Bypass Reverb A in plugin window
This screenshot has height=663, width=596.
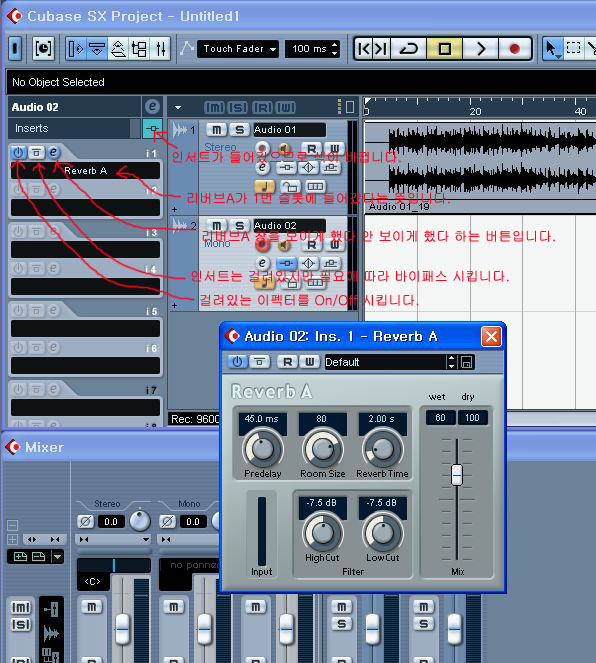(x=260, y=362)
